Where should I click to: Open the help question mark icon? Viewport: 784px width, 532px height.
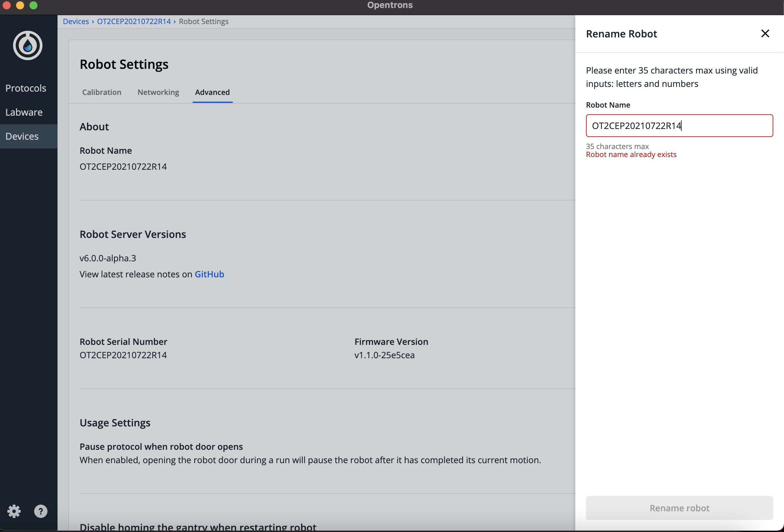tap(41, 511)
